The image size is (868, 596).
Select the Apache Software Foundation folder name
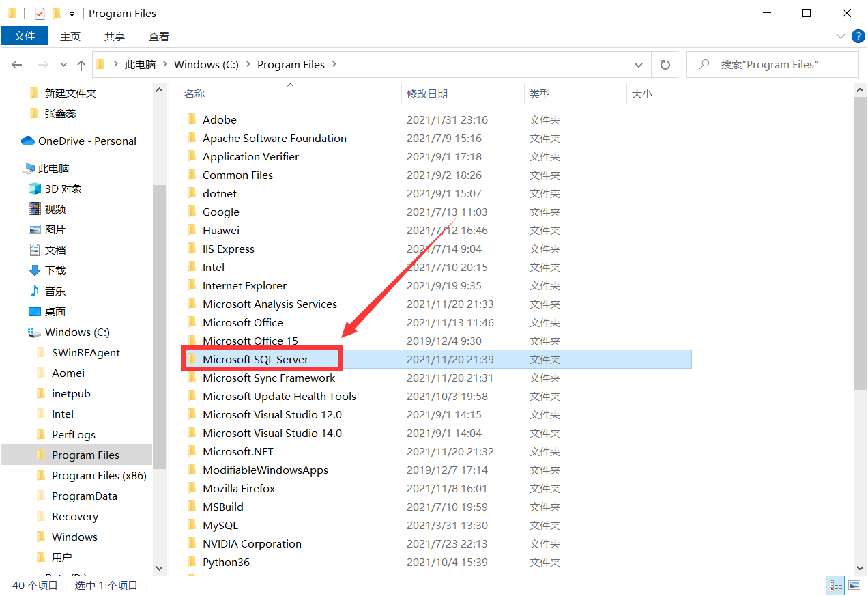[274, 138]
